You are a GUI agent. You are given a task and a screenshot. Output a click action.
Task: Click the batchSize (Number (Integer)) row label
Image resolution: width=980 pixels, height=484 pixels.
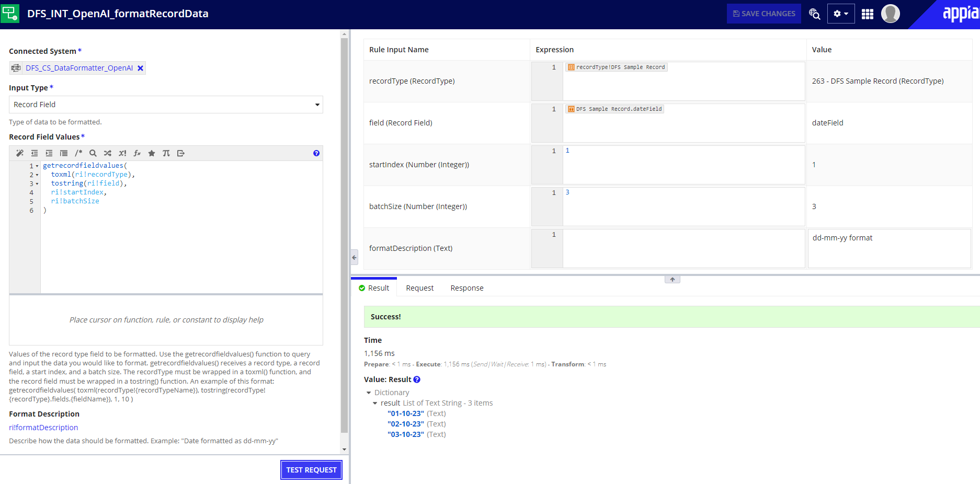(x=418, y=206)
